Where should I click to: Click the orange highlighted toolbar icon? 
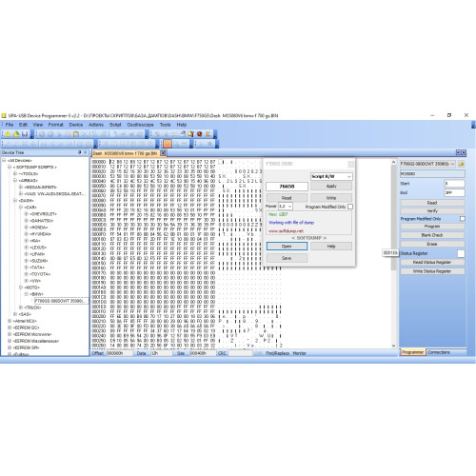pos(168,144)
